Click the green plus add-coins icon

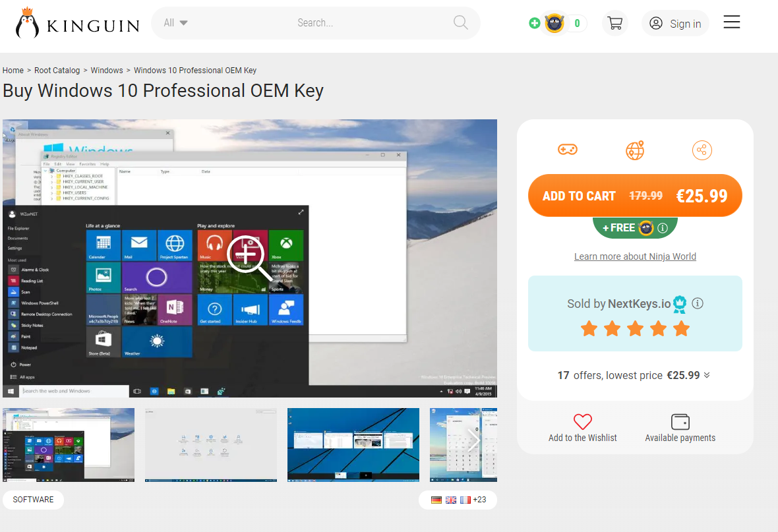[x=534, y=23]
